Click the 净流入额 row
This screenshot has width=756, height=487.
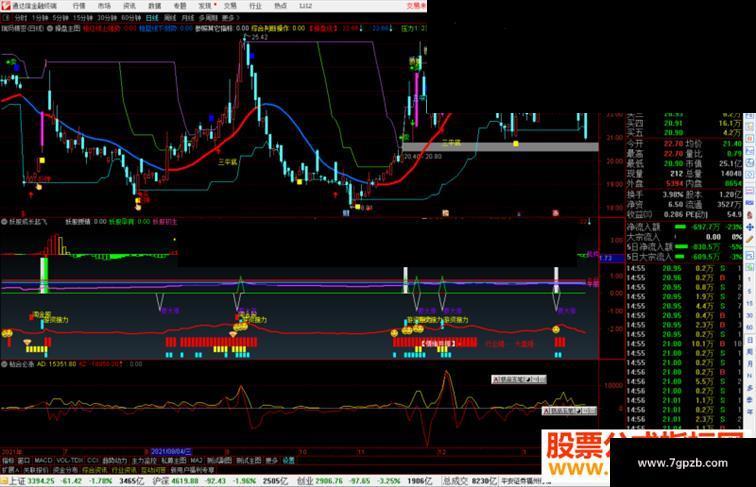pyautogui.click(x=685, y=227)
